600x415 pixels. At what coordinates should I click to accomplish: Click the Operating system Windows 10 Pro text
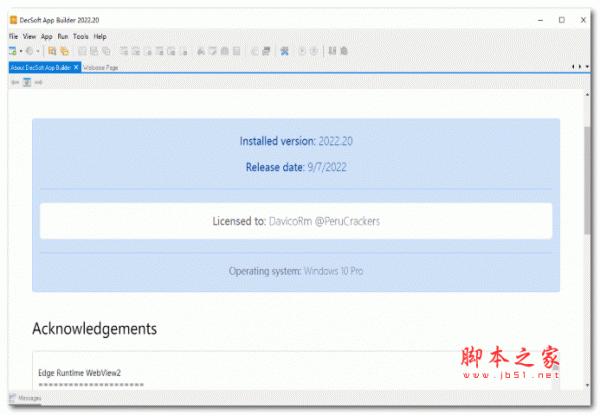296,271
